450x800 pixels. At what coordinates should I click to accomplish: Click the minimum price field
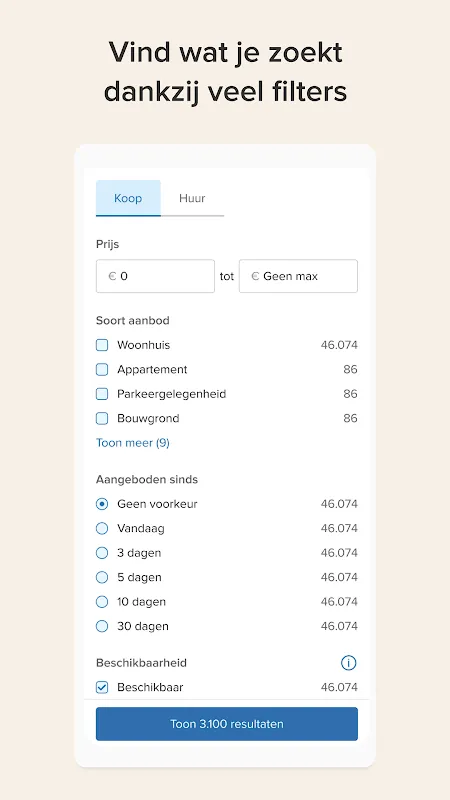(x=155, y=276)
